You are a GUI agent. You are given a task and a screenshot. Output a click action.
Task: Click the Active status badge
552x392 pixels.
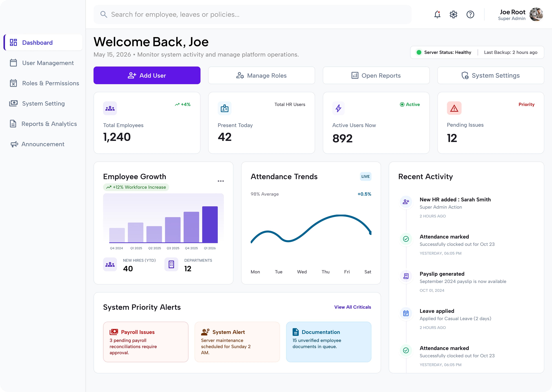click(410, 105)
